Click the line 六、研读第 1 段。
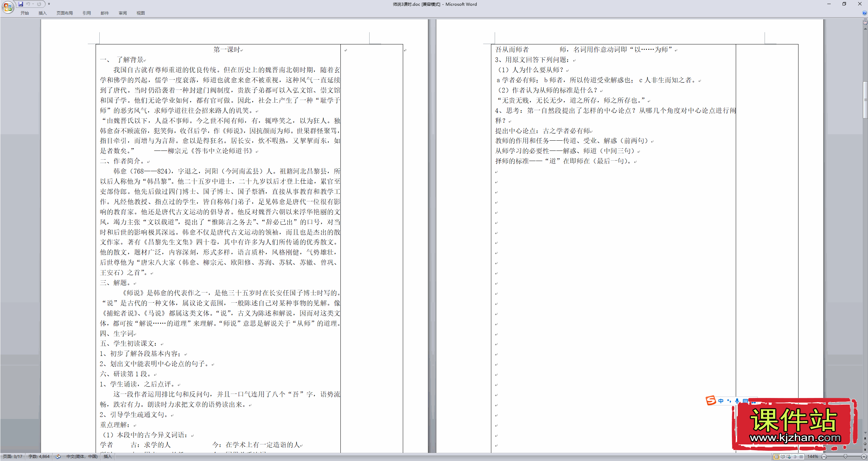The width and height of the screenshot is (868, 461). click(127, 374)
